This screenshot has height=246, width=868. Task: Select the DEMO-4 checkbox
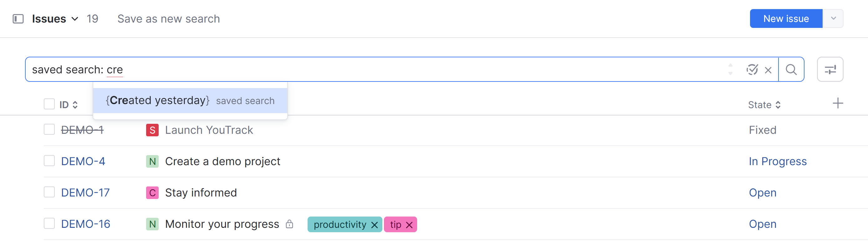click(x=49, y=161)
